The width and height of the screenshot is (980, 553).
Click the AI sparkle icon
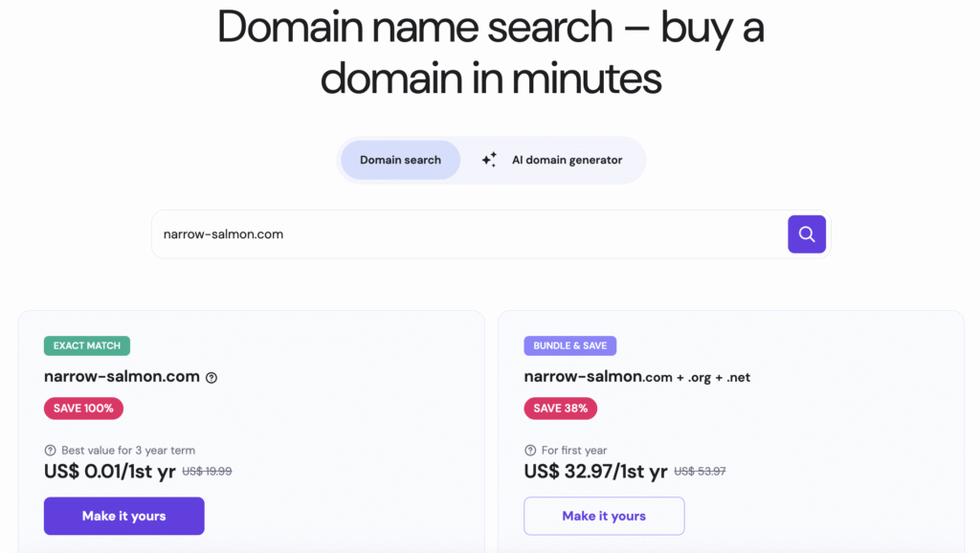488,159
